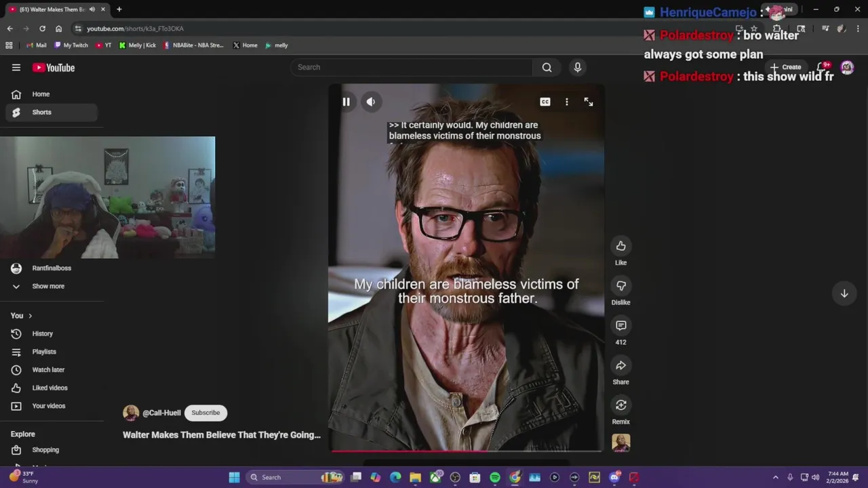This screenshot has height=488, width=868.
Task: Share this Short
Action: click(620, 366)
